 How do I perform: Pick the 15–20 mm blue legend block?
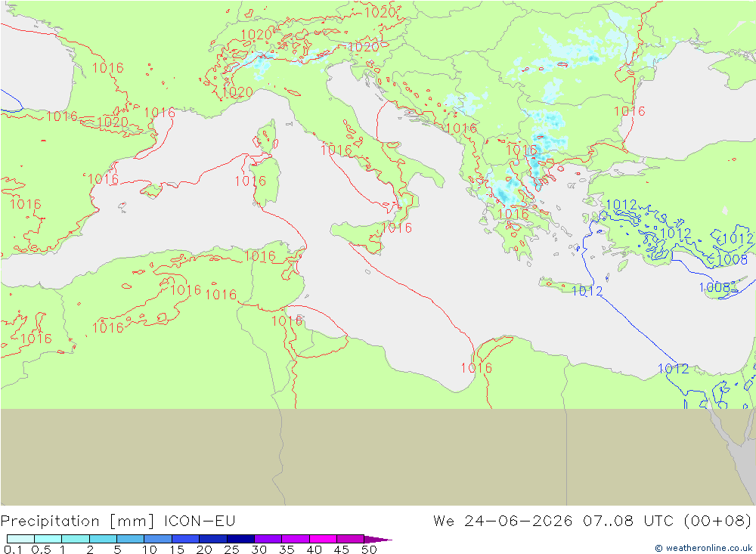186,539
